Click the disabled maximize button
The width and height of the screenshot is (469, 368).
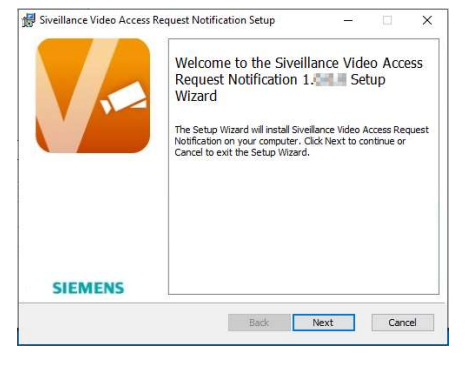pos(387,20)
